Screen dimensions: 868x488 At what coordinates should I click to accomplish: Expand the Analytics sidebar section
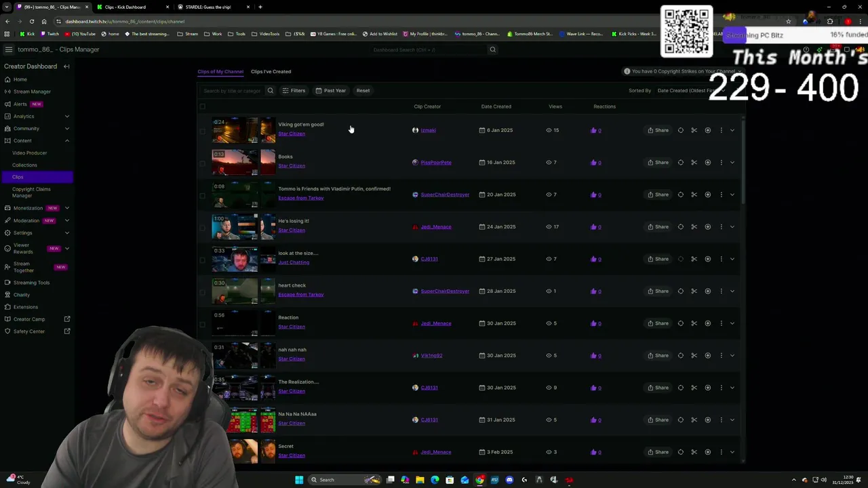[x=67, y=117]
